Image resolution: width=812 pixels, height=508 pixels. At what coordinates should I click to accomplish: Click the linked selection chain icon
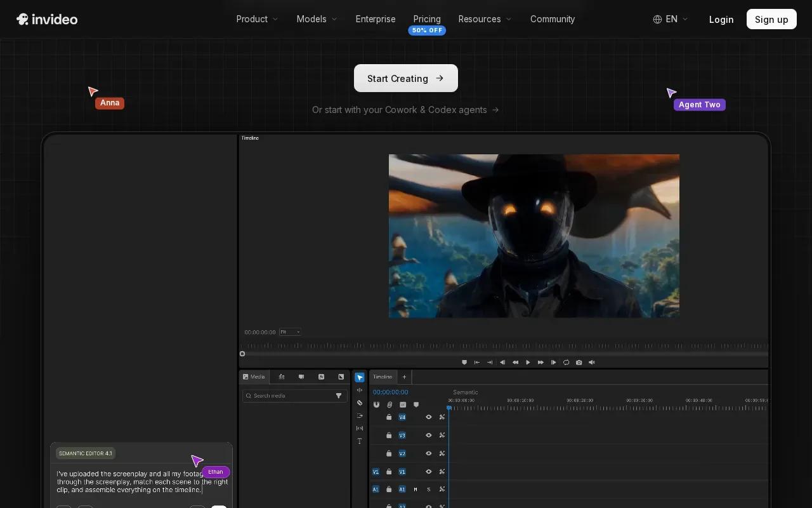coord(390,404)
